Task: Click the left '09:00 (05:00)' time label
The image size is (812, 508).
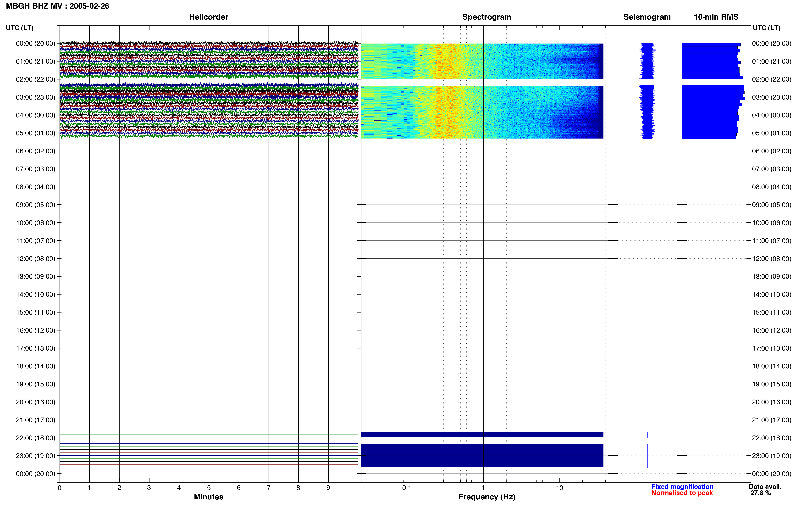Action: tap(36, 205)
